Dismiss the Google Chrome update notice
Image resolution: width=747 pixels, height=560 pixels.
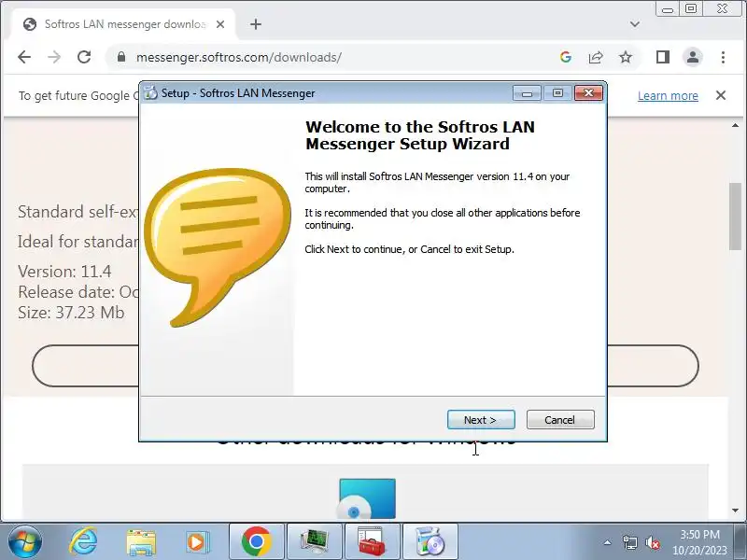point(721,95)
